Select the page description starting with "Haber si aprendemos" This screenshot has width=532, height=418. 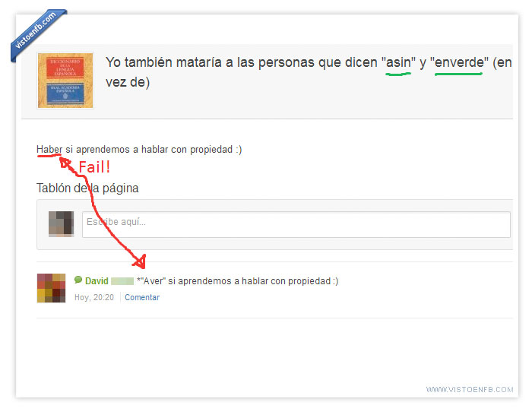point(139,150)
